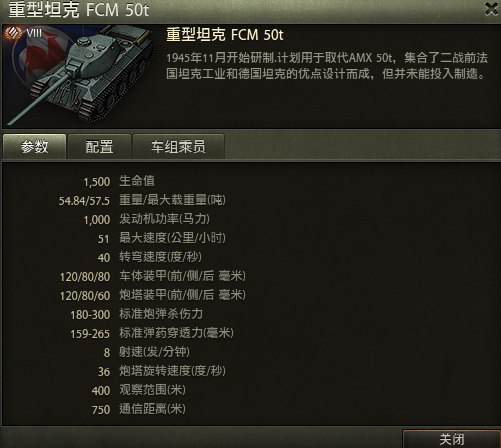
Task: Open the 配置 tab
Action: [x=99, y=147]
